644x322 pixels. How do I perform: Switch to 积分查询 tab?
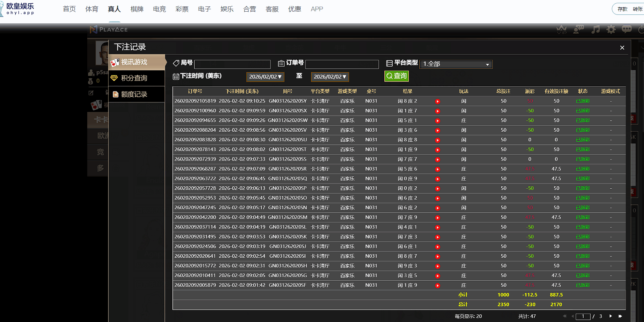(134, 78)
